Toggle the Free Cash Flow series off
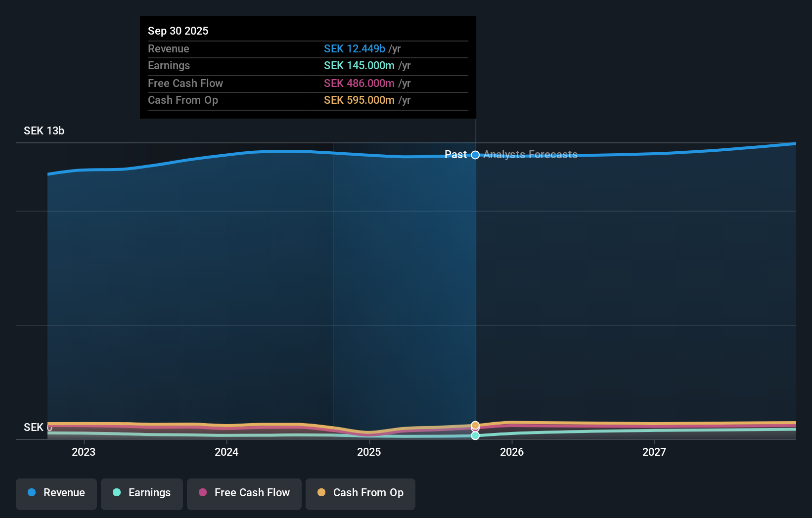This screenshot has height=518, width=812. (244, 493)
